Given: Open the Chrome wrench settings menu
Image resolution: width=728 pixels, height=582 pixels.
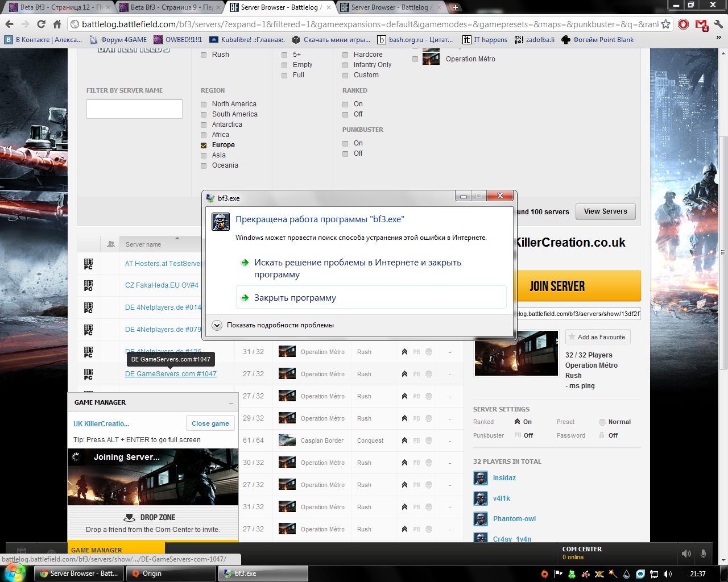Looking at the screenshot, I should coord(718,24).
